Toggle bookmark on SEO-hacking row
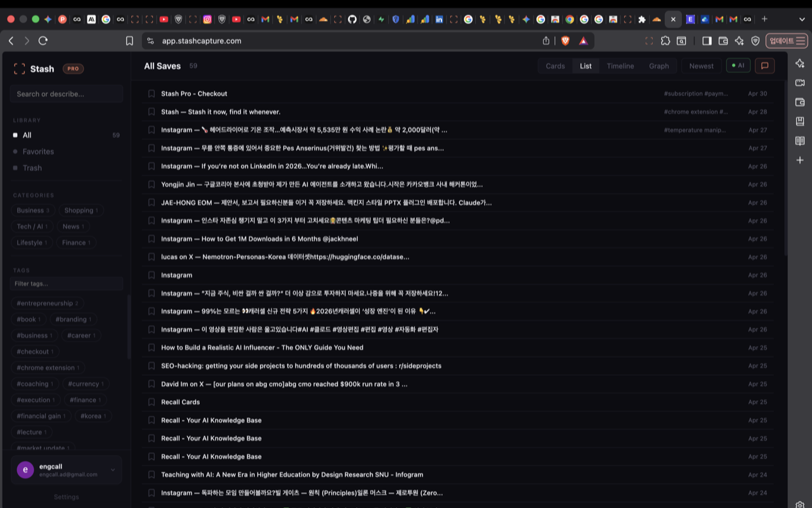Image resolution: width=812 pixels, height=508 pixels. pos(152,366)
